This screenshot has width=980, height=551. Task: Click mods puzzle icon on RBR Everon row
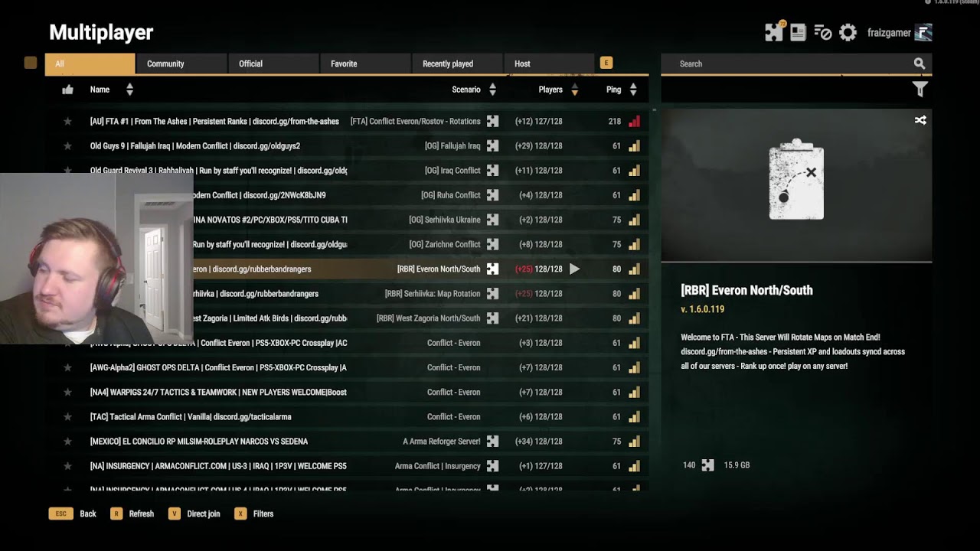click(492, 269)
